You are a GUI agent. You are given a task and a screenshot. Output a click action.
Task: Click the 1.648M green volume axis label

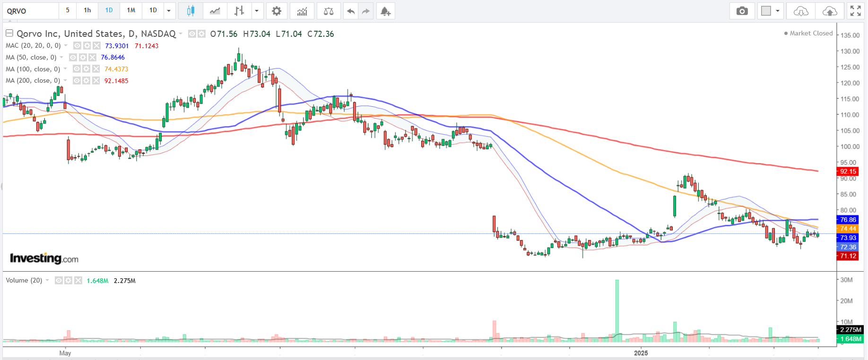pyautogui.click(x=851, y=339)
